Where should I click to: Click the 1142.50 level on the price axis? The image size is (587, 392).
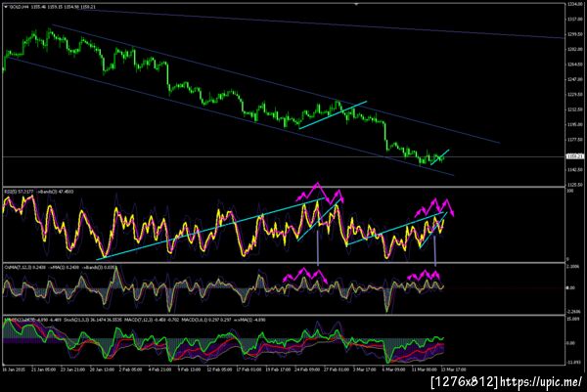point(574,170)
